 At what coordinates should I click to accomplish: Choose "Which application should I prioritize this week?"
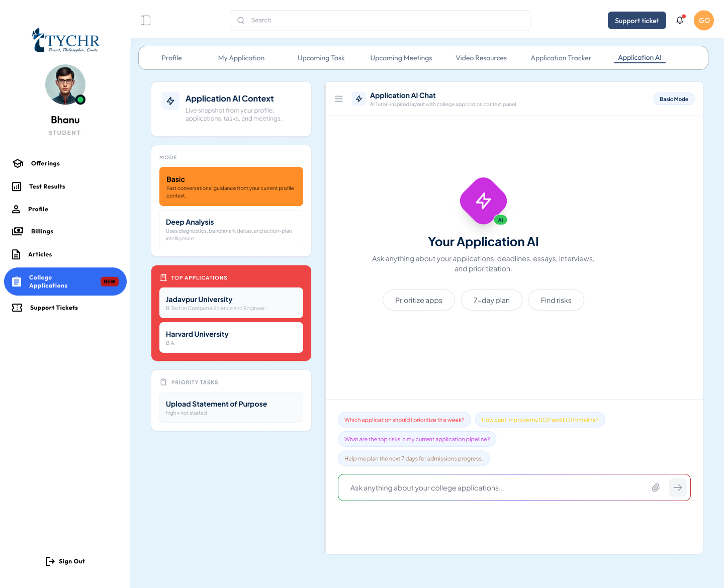[x=404, y=420]
